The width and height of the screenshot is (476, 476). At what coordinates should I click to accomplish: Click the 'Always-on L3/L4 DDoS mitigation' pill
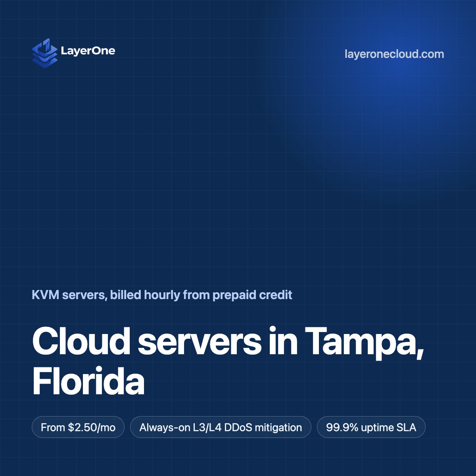(221, 427)
